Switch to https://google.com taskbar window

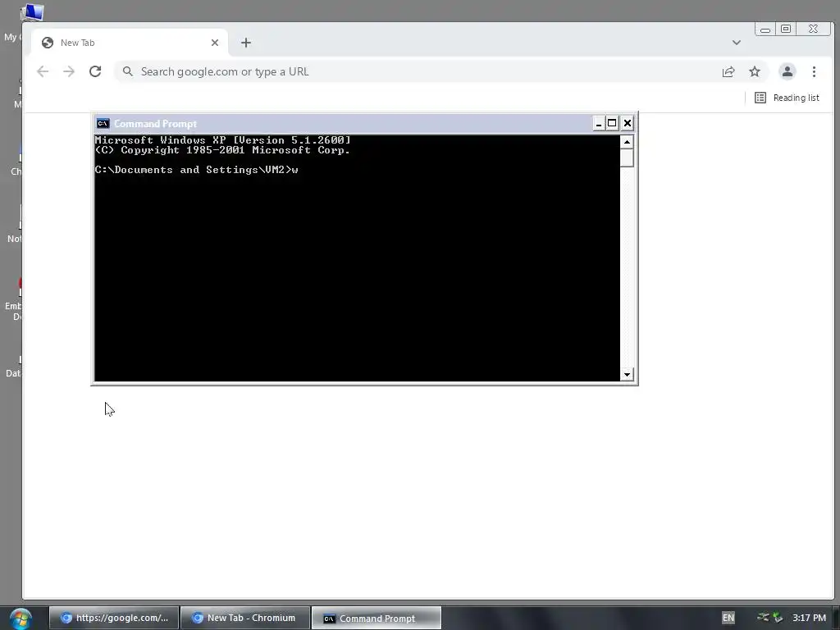click(115, 618)
